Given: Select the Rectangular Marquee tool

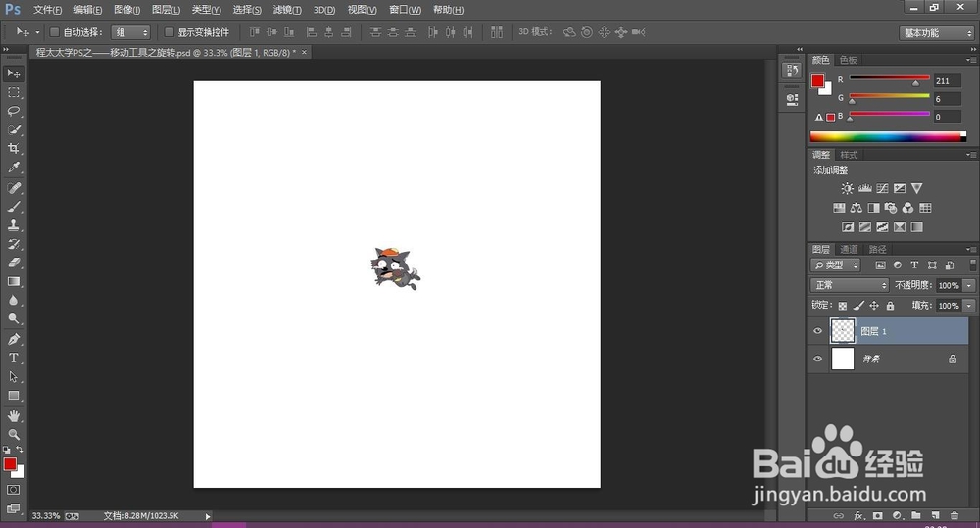Looking at the screenshot, I should tap(13, 92).
